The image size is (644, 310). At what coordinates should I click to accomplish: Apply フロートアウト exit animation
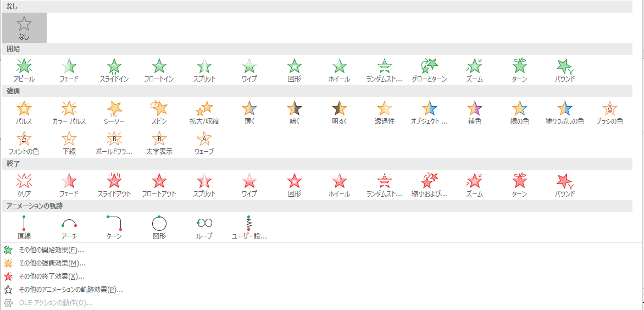(x=159, y=185)
